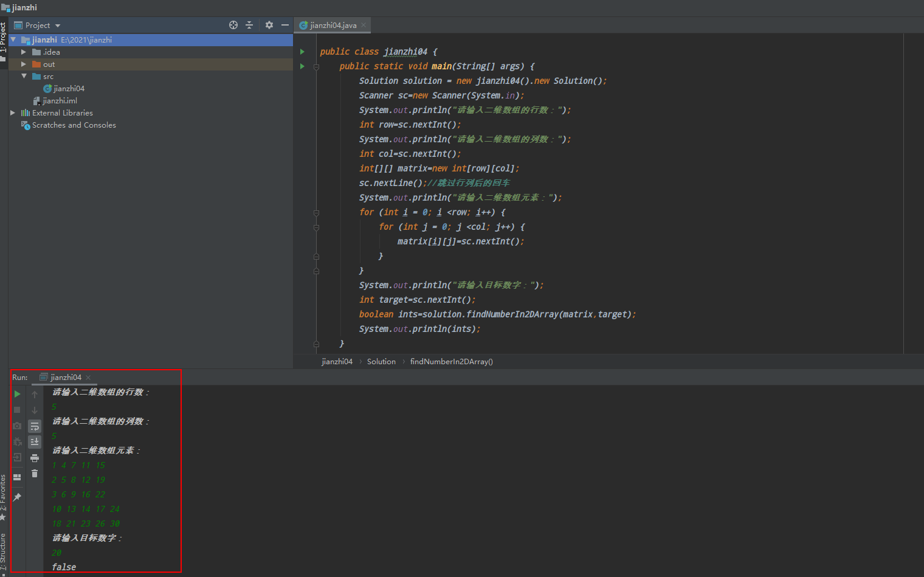
Task: Select the External Libraries label
Action: coord(63,112)
